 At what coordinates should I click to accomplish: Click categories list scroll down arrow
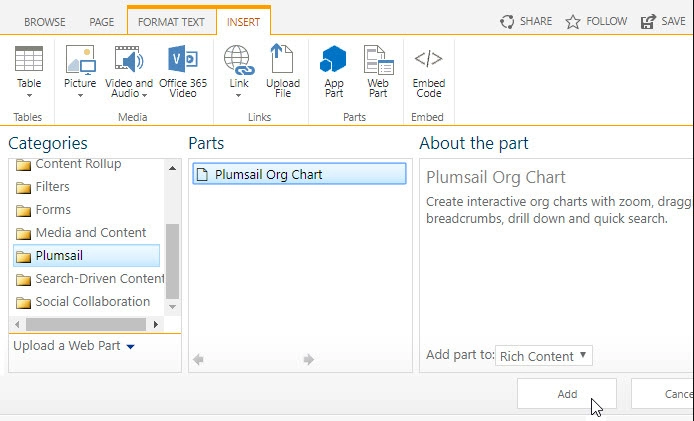pos(172,307)
